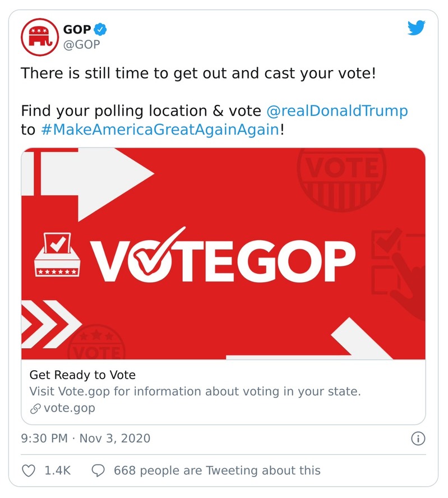The width and height of the screenshot is (448, 498).
Task: Click the GOP elephant profile avatar
Action: (x=39, y=35)
